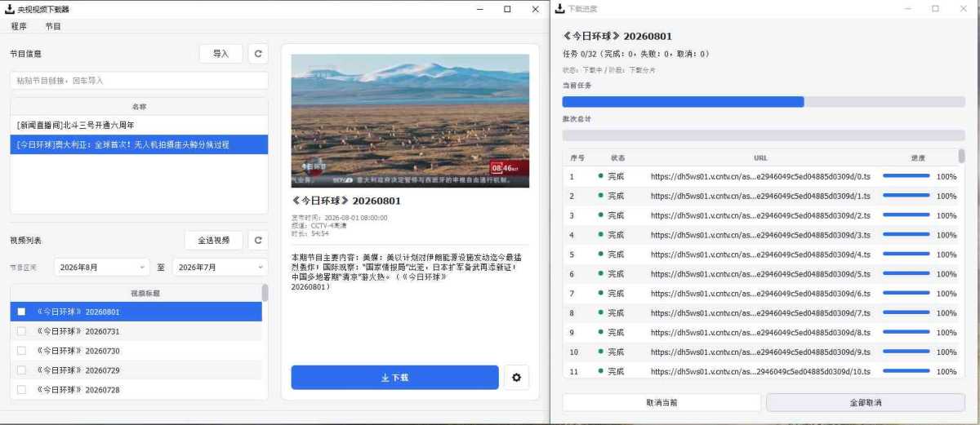Toggle checkbox for 《今日环球》20260730
Image resolution: width=980 pixels, height=425 pixels.
[21, 351]
